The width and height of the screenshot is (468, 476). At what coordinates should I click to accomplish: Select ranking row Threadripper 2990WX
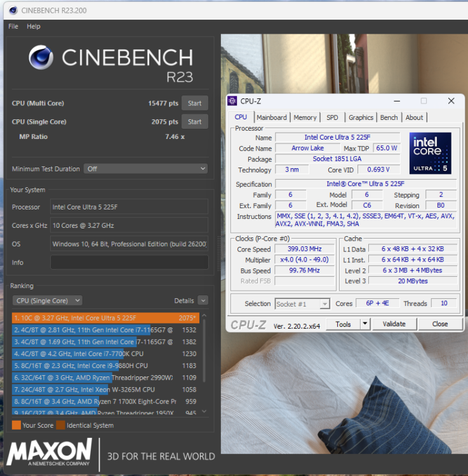[105, 378]
